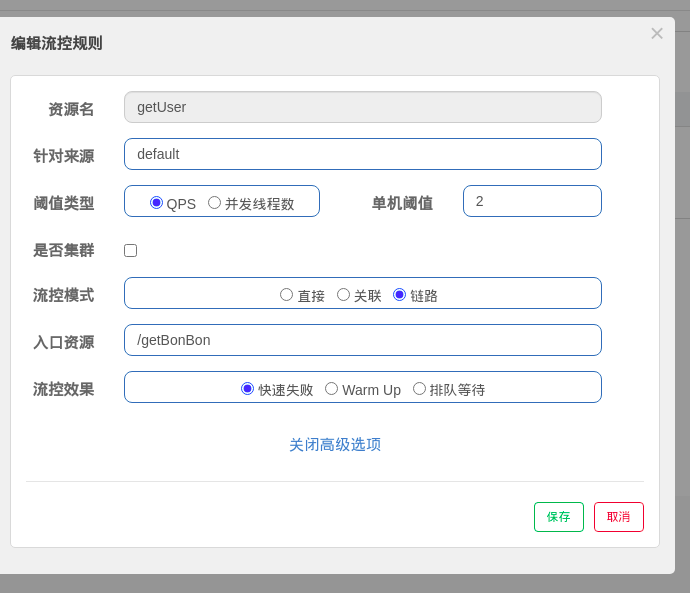
Task: Click the 针对来源 label
Action: pos(64,156)
